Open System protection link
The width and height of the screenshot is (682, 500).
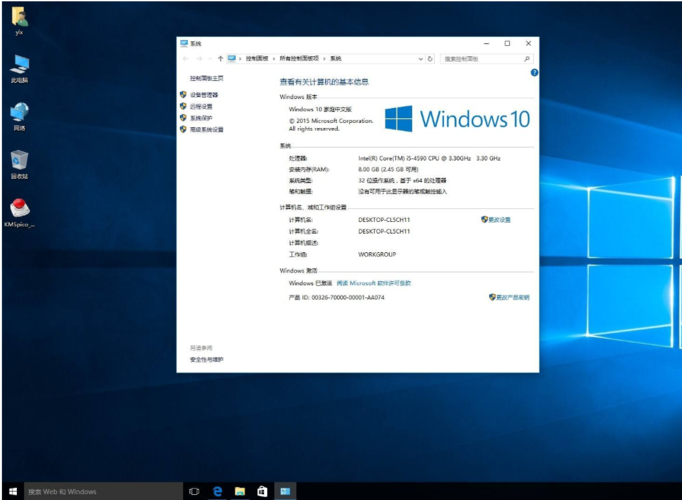pos(201,118)
